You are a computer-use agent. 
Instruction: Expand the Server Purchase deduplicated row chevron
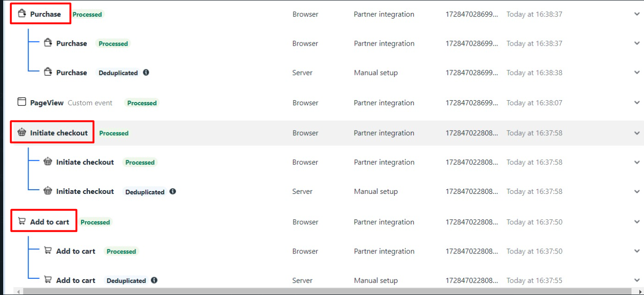click(637, 72)
